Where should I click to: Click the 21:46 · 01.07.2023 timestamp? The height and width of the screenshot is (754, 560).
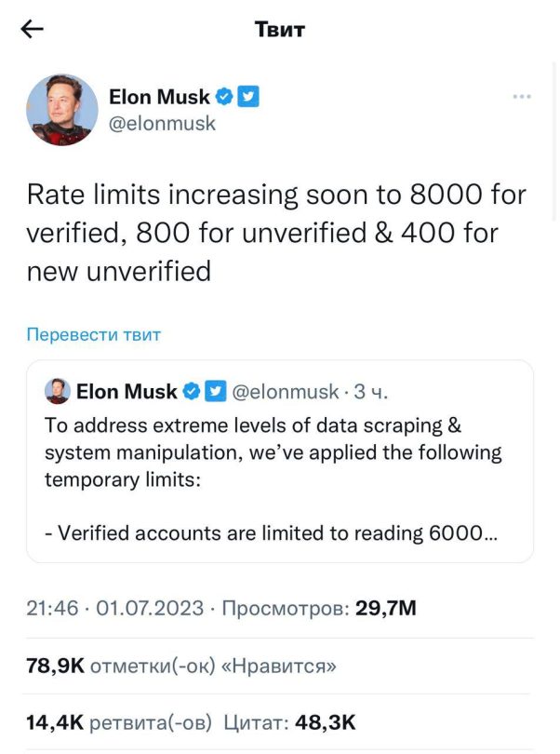pyautogui.click(x=114, y=609)
